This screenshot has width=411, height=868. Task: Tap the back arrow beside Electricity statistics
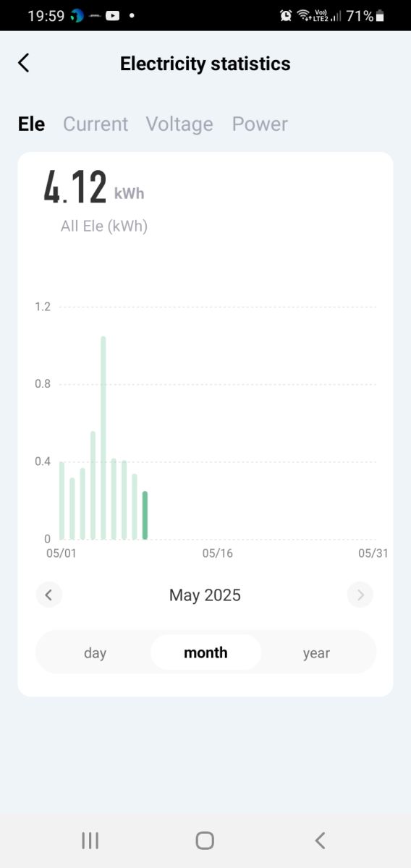(x=24, y=63)
